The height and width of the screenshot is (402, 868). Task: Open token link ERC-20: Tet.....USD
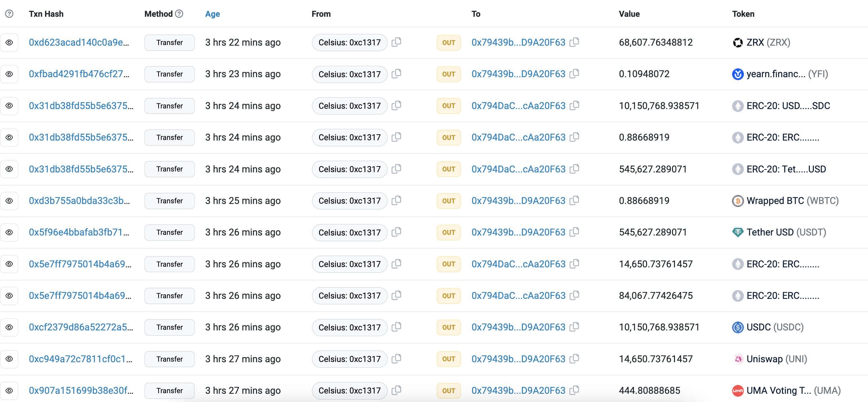(x=786, y=169)
